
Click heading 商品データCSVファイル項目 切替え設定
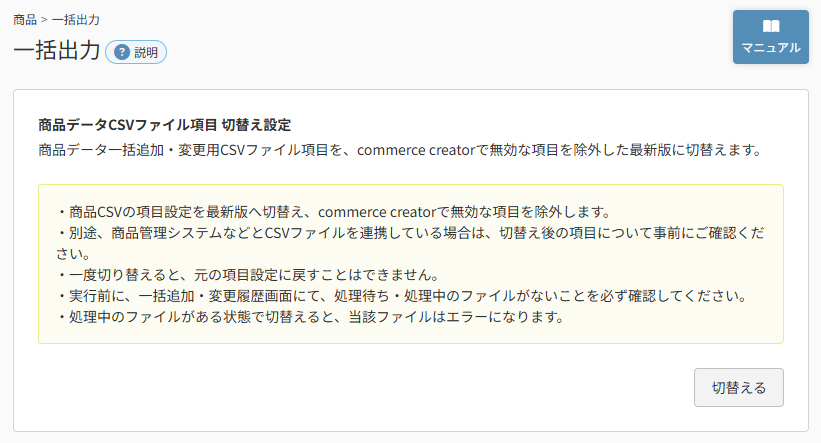(x=164, y=125)
